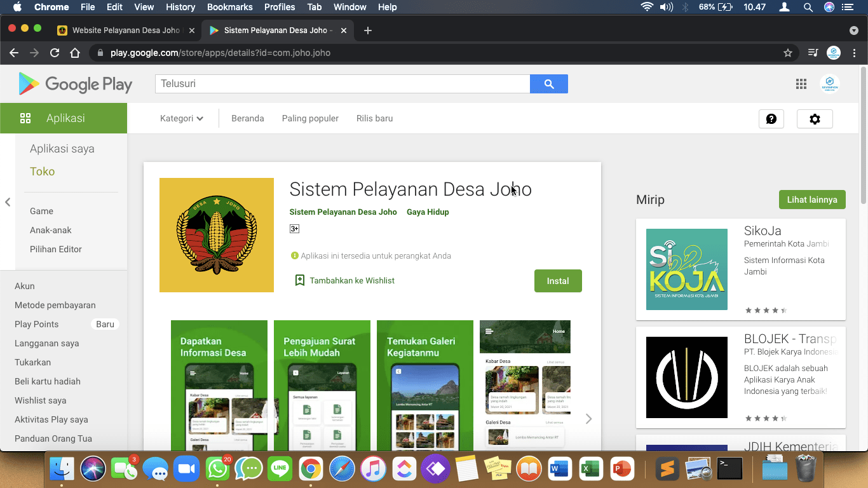Screen dimensions: 868x488
Task: Open the Dapatkan Informasi Desa screenshot
Action: click(x=219, y=386)
